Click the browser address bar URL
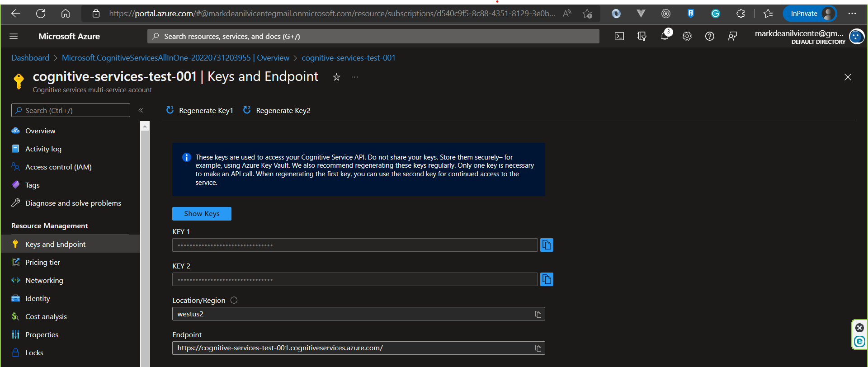The height and width of the screenshot is (367, 868). 332,14
